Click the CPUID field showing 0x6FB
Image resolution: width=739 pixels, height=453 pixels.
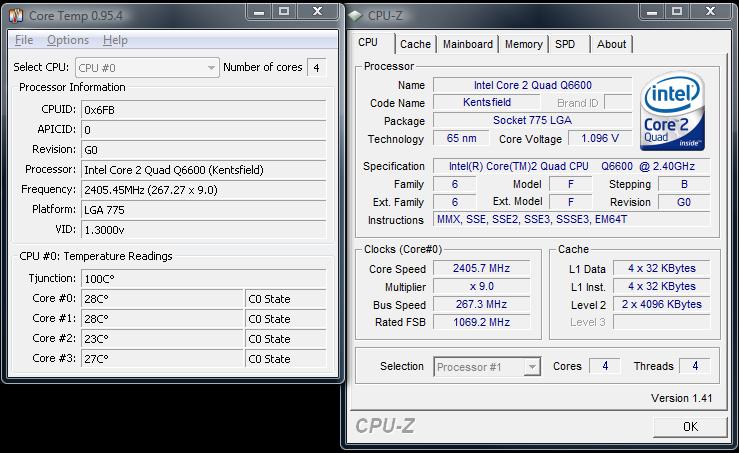pos(204,110)
